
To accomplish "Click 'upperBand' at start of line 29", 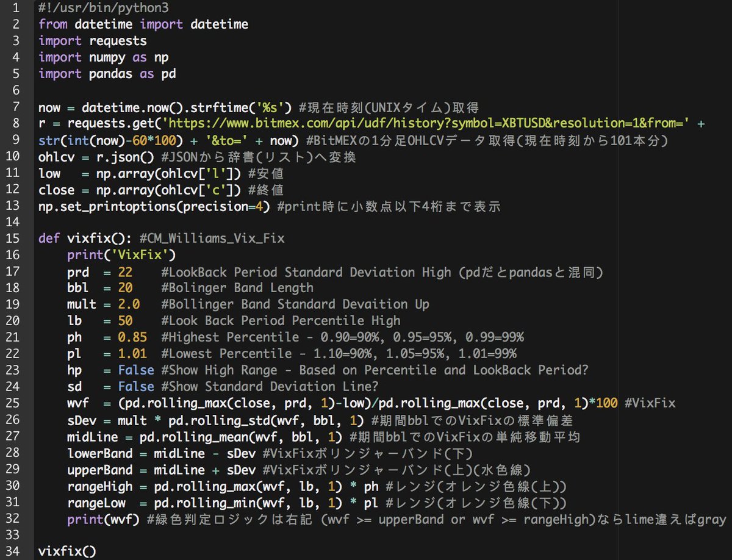I will click(x=99, y=469).
